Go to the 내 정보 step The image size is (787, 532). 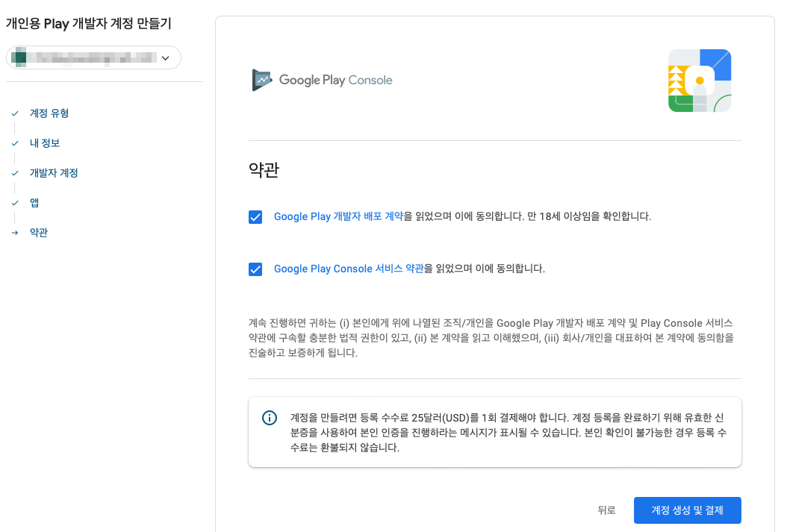pos(45,143)
